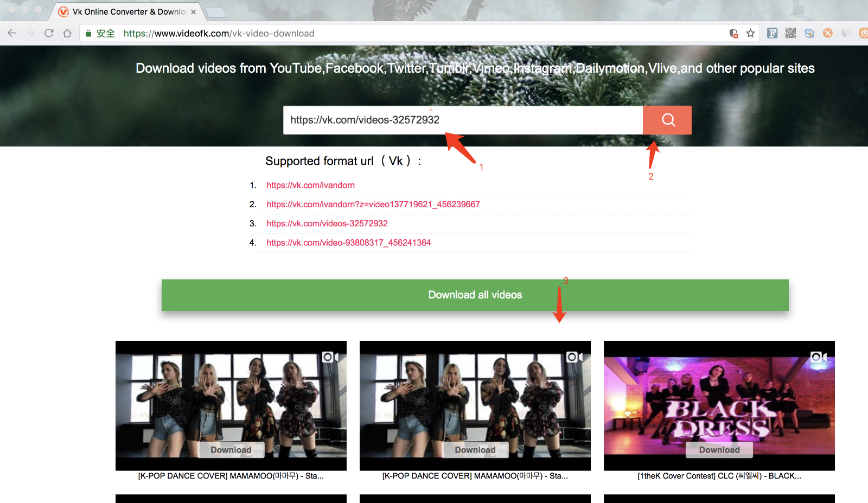Download the CLC Black Dress video
868x503 pixels.
(719, 450)
